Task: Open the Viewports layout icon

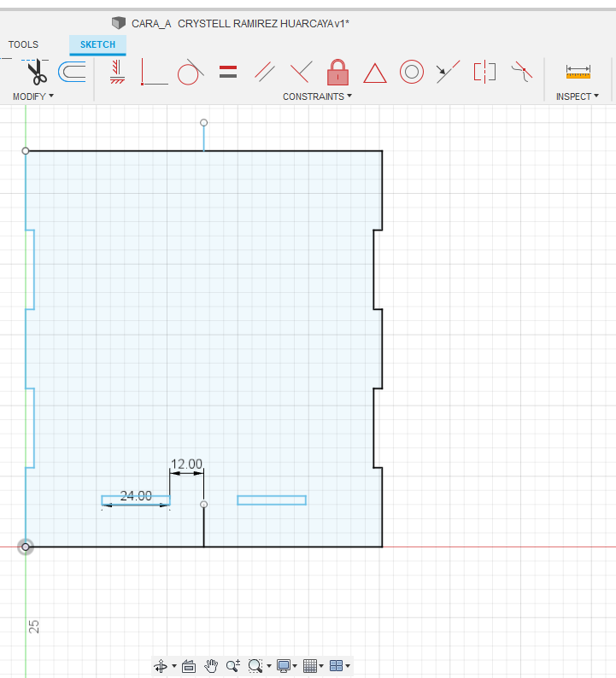Action: 336,666
